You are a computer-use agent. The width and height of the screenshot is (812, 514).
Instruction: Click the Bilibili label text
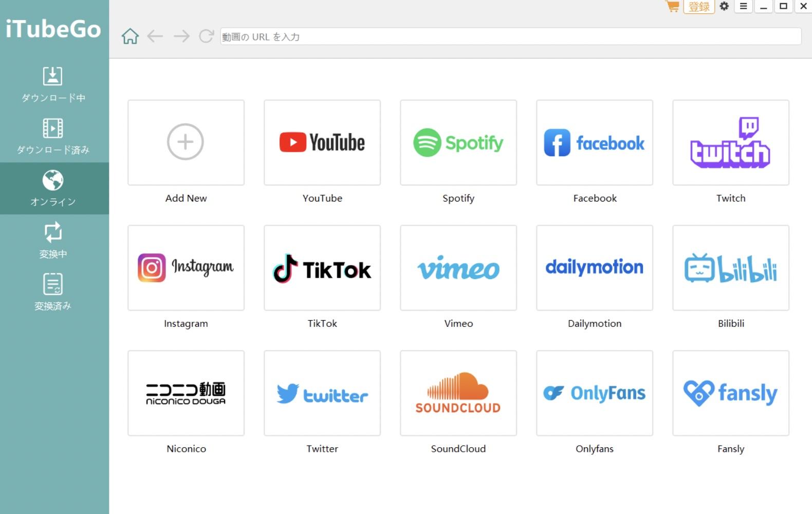(x=731, y=324)
